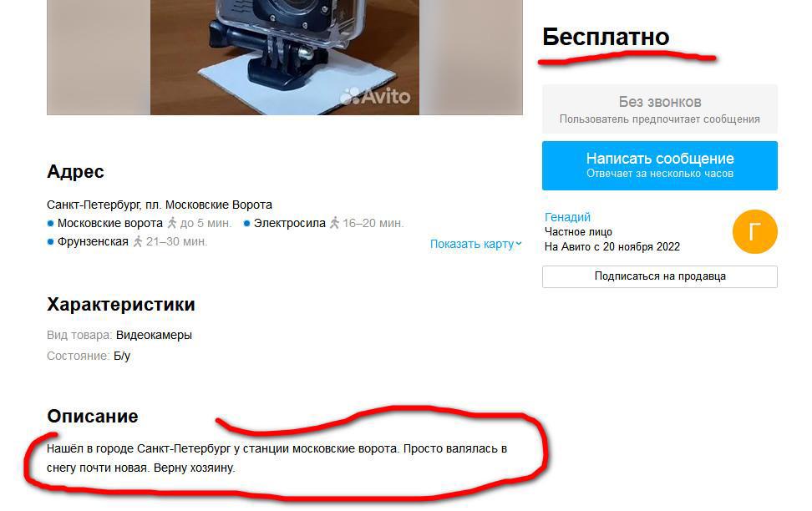Open seller profile link Генадий
Screen dimensions: 812x511
tap(567, 217)
